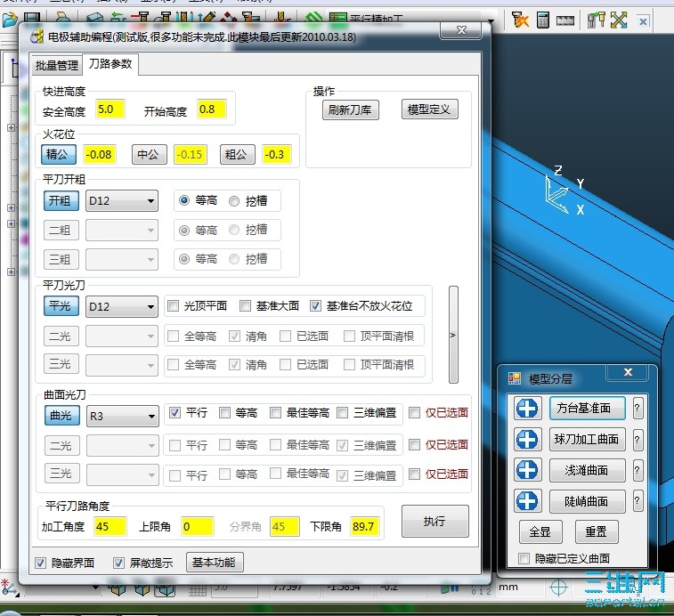The width and height of the screenshot is (674, 616).
Task: Click the plus icon beside 陡峭曲面
Action: point(527,501)
